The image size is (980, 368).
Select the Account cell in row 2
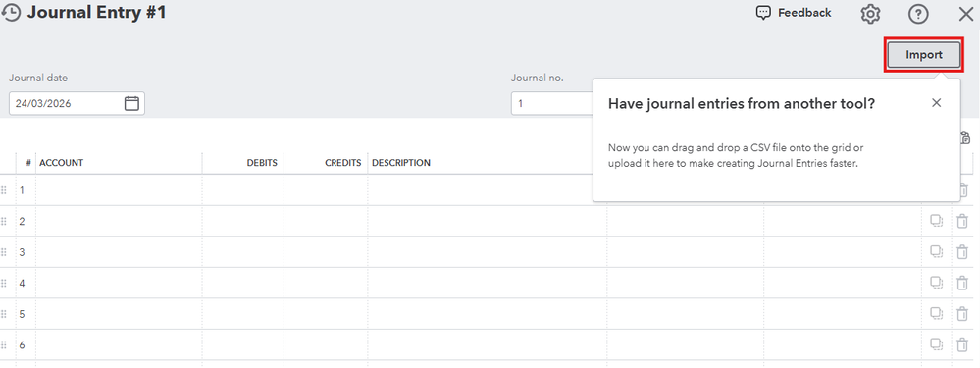tap(119, 221)
